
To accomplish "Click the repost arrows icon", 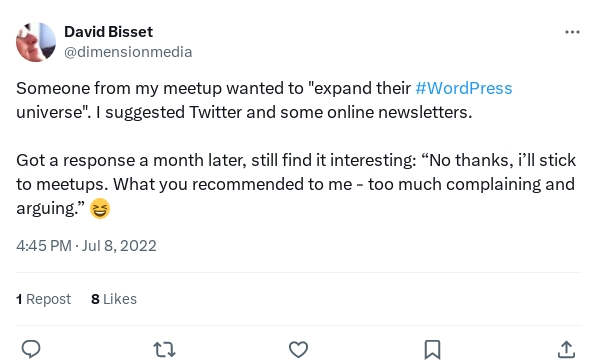I will [x=164, y=349].
